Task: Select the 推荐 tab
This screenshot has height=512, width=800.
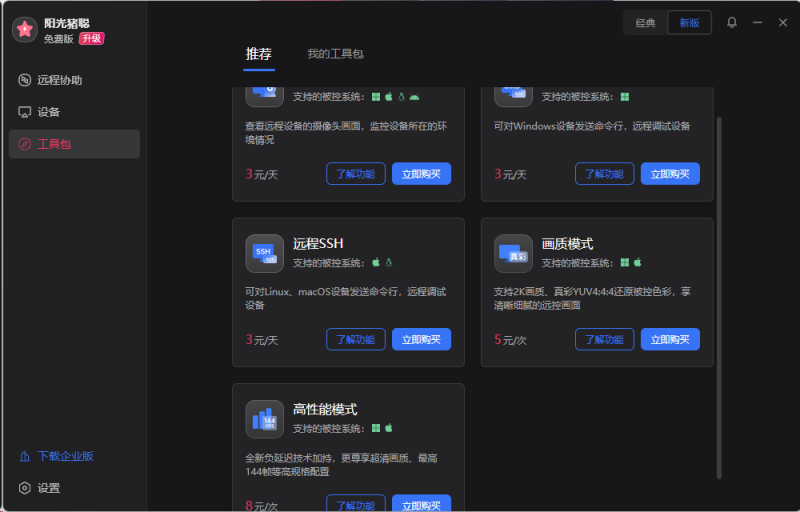Action: (x=259, y=54)
